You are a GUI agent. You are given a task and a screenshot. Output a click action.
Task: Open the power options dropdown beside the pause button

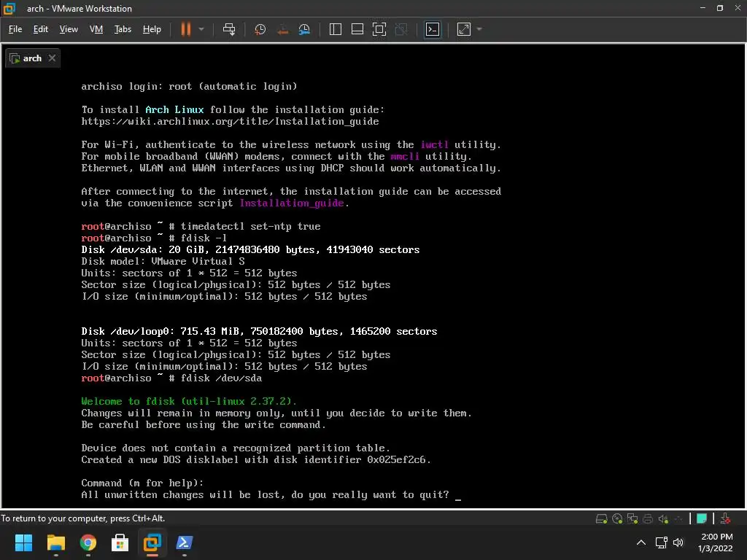click(201, 29)
